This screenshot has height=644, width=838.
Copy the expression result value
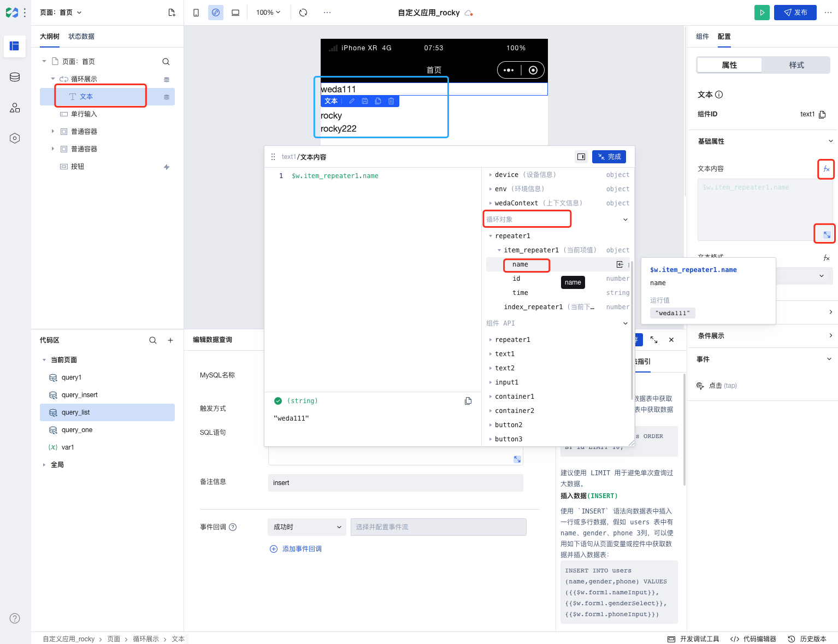pyautogui.click(x=468, y=401)
